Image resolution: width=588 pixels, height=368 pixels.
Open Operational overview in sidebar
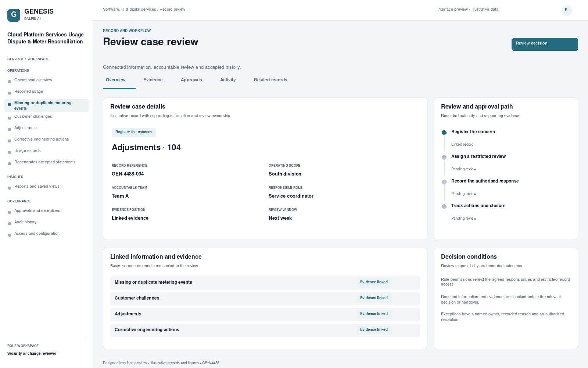pyautogui.click(x=46, y=80)
